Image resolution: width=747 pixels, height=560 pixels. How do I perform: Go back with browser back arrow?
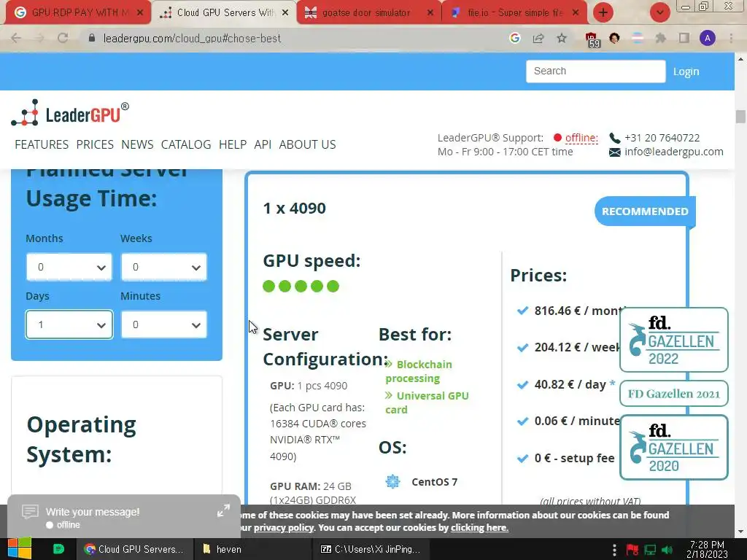(x=16, y=38)
